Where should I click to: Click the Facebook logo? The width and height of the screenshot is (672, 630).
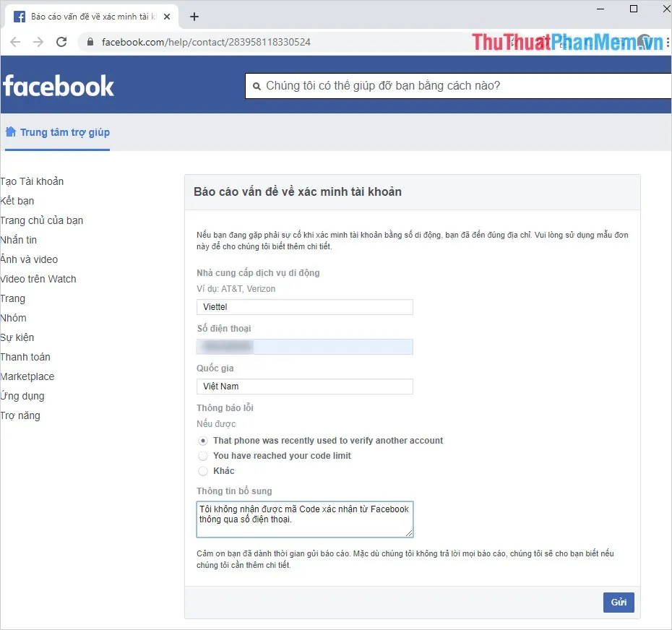(x=59, y=85)
